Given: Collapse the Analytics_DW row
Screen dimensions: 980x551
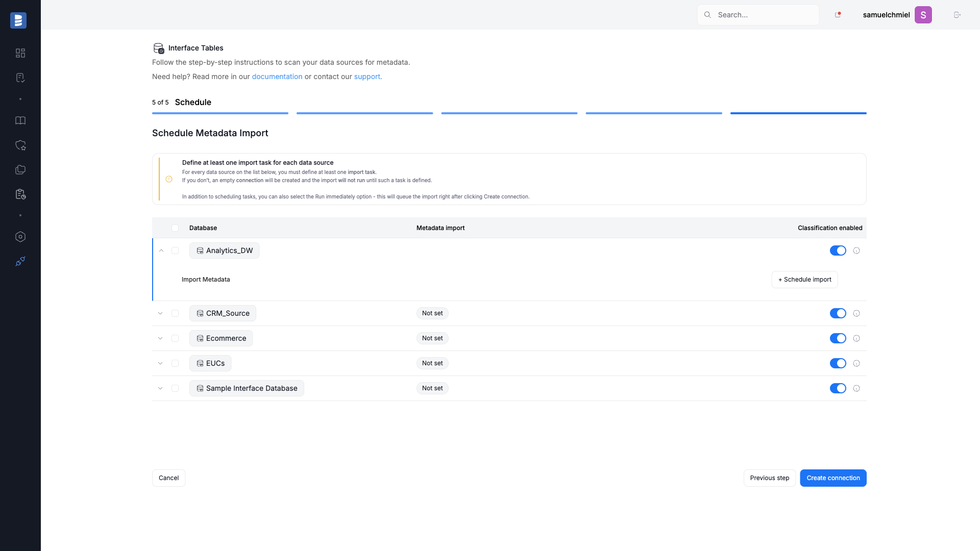Looking at the screenshot, I should 161,251.
